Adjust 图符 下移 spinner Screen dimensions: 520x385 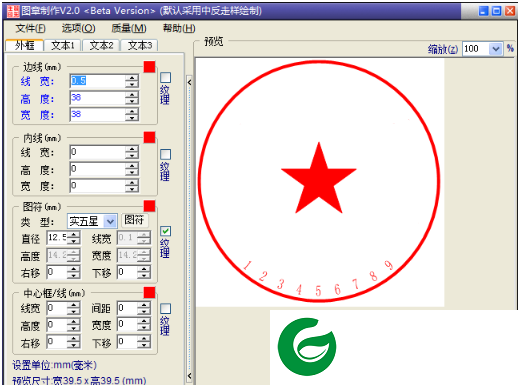pos(144,272)
